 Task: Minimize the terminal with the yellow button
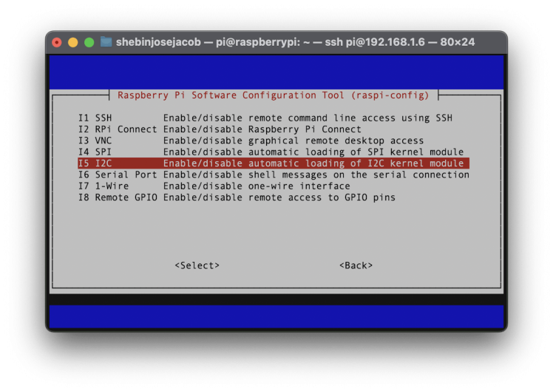tap(73, 42)
